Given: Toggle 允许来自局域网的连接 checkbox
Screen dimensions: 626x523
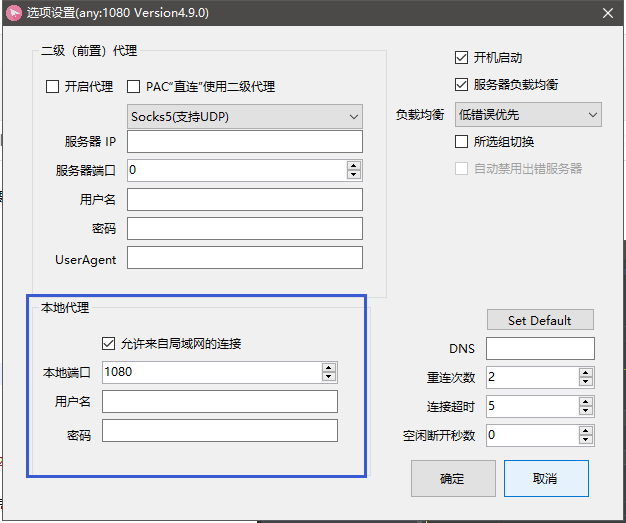Looking at the screenshot, I should pos(108,343).
